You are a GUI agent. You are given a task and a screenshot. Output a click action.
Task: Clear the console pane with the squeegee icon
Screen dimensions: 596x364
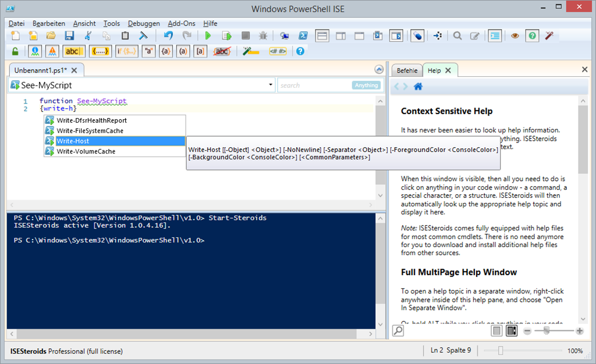pos(143,35)
